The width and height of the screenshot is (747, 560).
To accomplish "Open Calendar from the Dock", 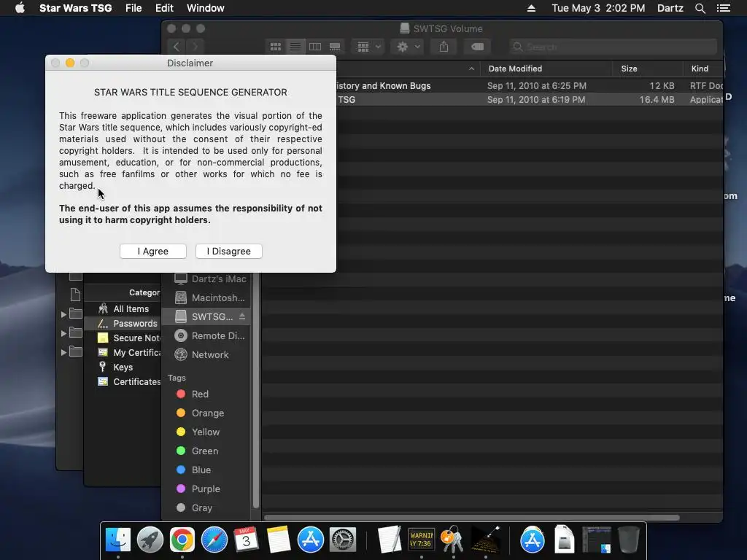I will pos(247,540).
